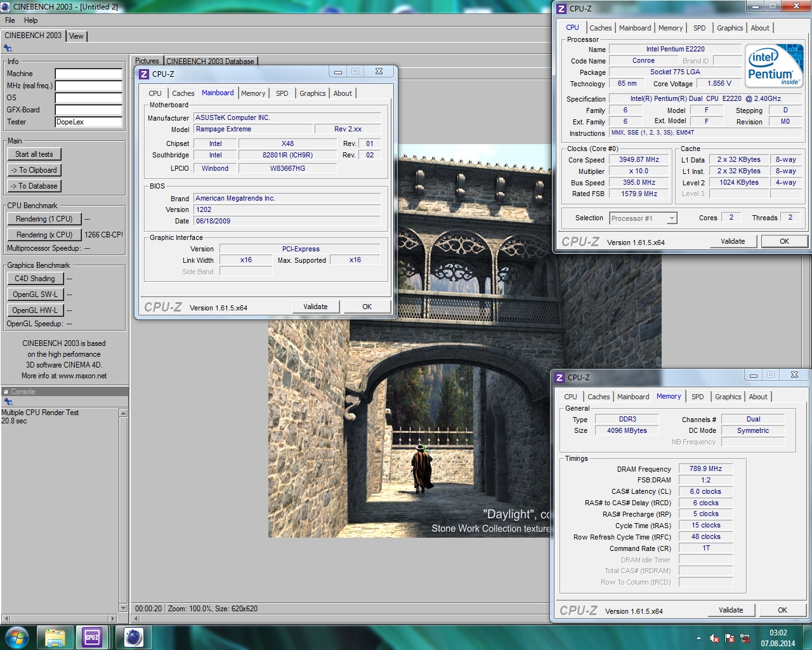Run OpenGL SW-L benchmark
Image resolution: width=812 pixels, height=650 pixels.
pos(35,295)
